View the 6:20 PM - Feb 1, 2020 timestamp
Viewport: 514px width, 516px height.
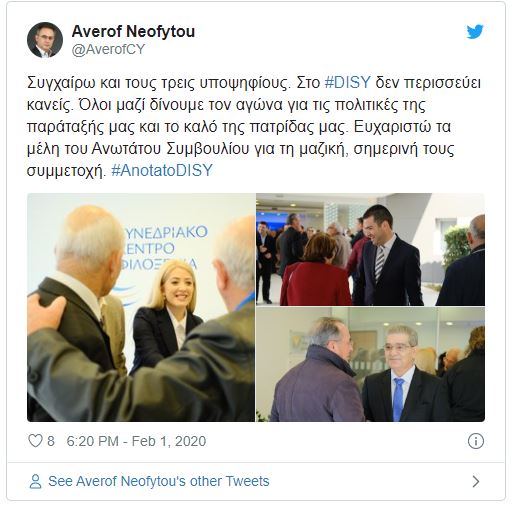tap(136, 441)
